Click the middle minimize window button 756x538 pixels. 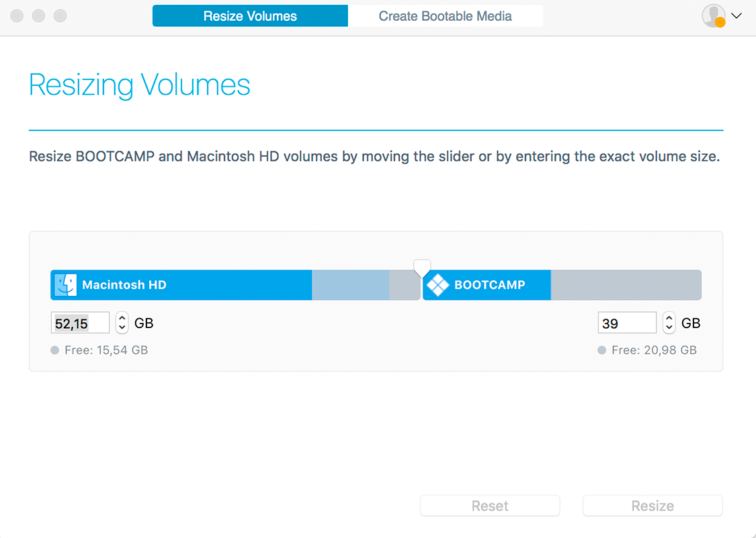point(38,16)
